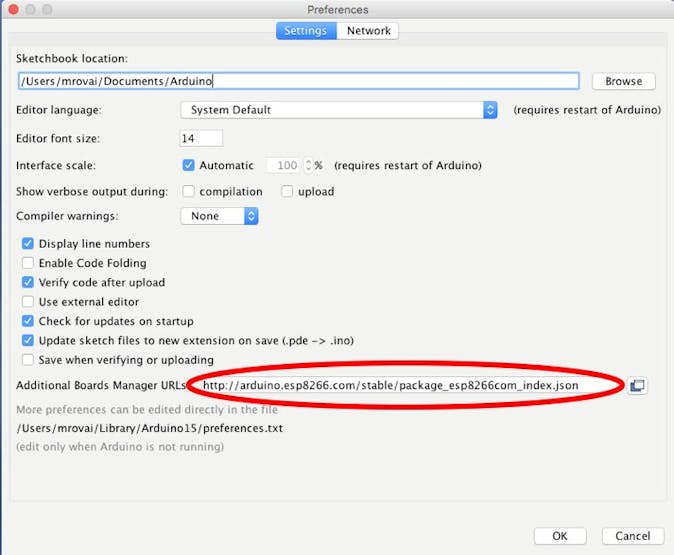Dismiss the dialog with Cancel
674x555 pixels.
point(633,536)
